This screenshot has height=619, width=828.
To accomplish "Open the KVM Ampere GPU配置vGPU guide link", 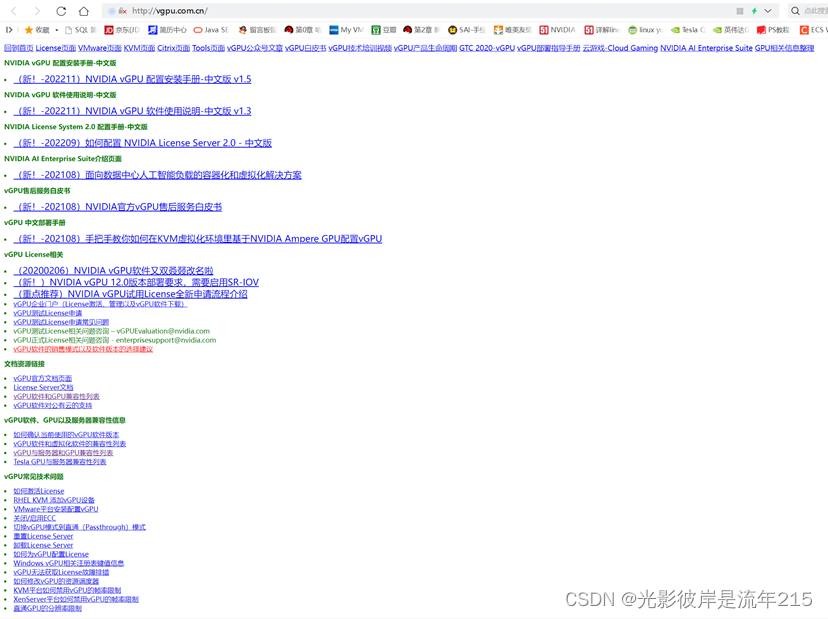I will (198, 239).
